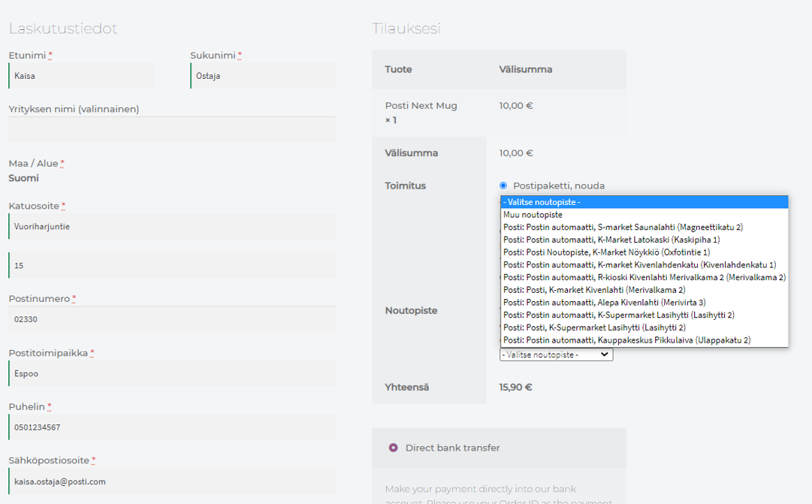
Task: Choose the highlighted '- Valitse noutopiste -' option
Action: tap(644, 202)
